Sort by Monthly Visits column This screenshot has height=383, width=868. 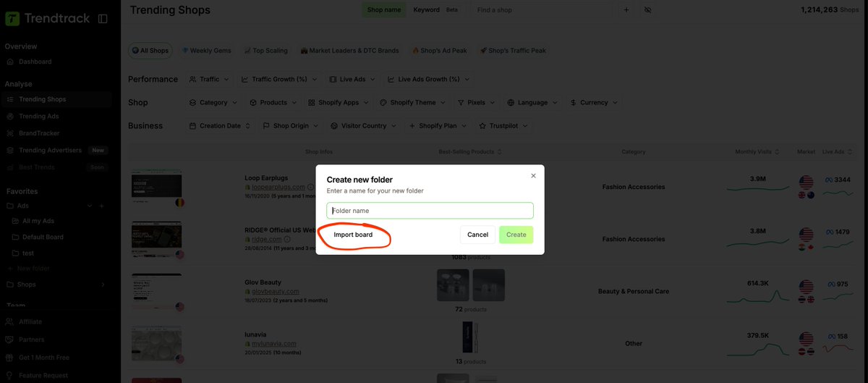coord(757,152)
